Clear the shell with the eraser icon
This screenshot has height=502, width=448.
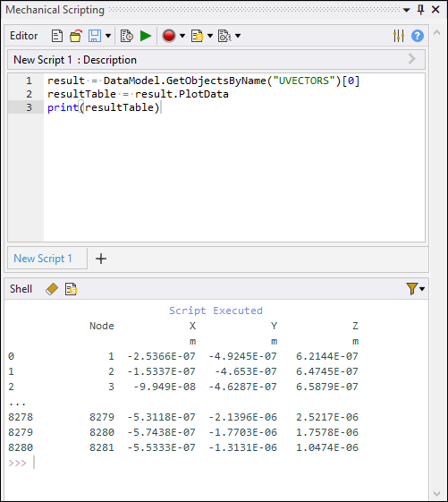(52, 289)
